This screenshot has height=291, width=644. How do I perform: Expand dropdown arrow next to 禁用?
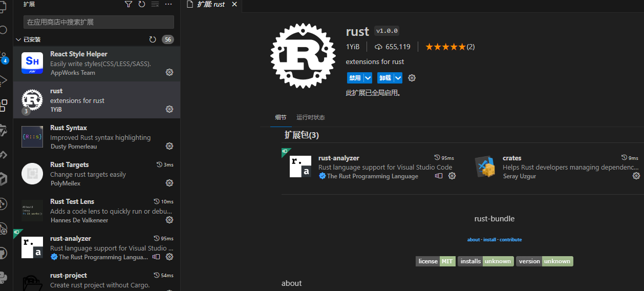tap(368, 78)
